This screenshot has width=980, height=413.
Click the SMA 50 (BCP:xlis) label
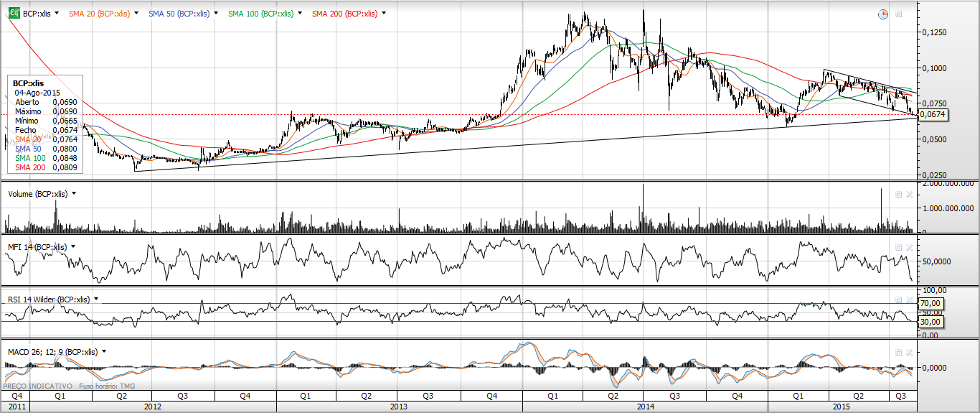point(179,14)
